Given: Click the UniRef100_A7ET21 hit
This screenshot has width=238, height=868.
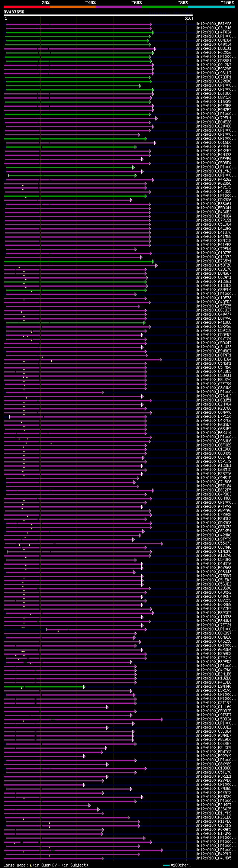Looking at the screenshot, I should point(213,625).
